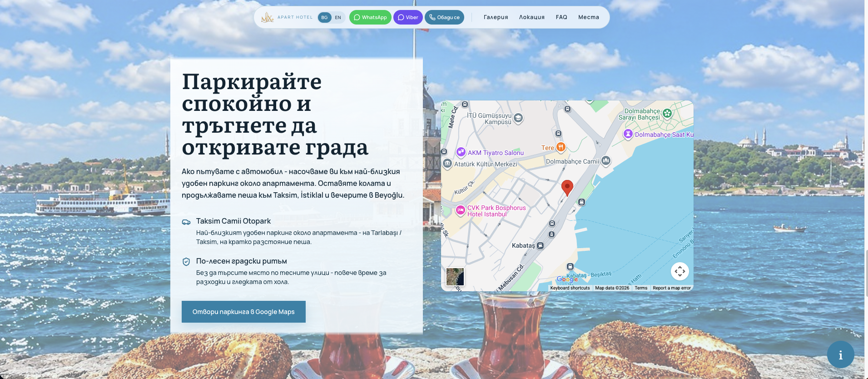Click Atatürk Kültür Merkezi marker

(x=447, y=163)
